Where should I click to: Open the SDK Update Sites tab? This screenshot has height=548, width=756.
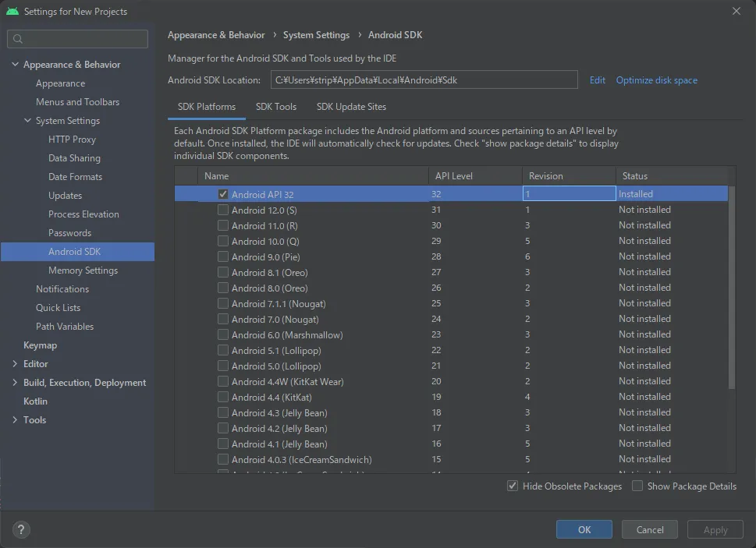[351, 107]
